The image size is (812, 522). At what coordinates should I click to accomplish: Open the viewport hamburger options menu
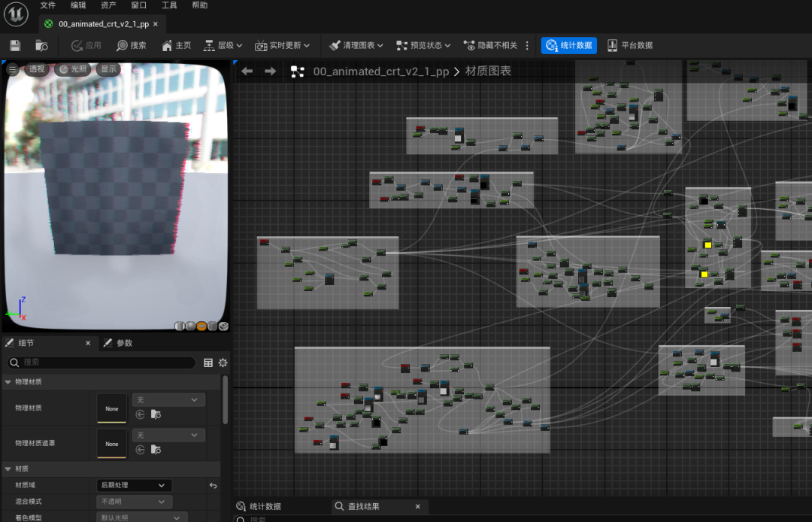coord(13,69)
